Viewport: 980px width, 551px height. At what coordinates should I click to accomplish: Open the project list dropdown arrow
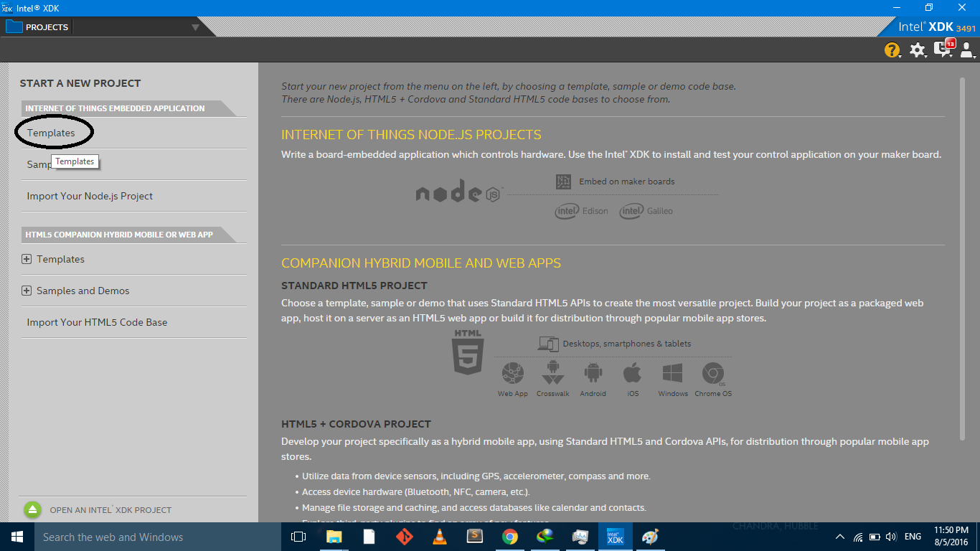[x=195, y=28]
